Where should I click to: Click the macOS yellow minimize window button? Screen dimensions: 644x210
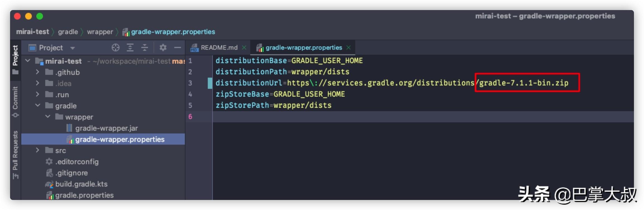[x=28, y=16]
